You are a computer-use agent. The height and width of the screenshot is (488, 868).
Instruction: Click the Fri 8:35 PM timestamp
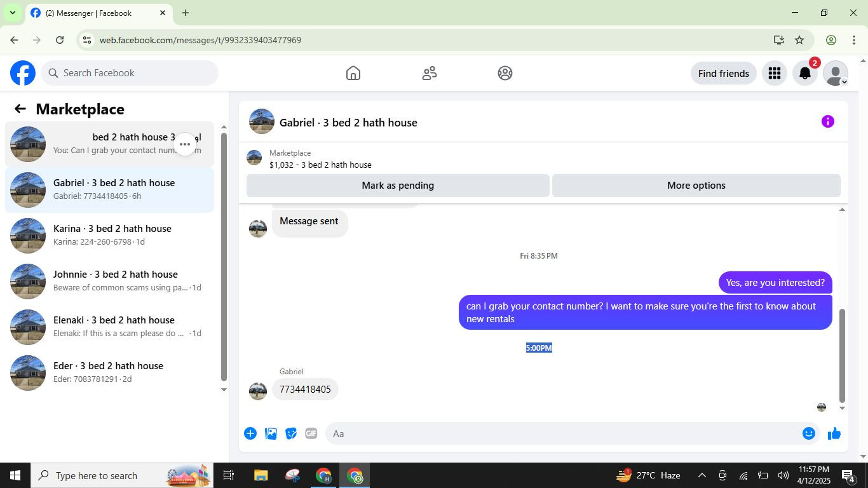click(x=539, y=256)
